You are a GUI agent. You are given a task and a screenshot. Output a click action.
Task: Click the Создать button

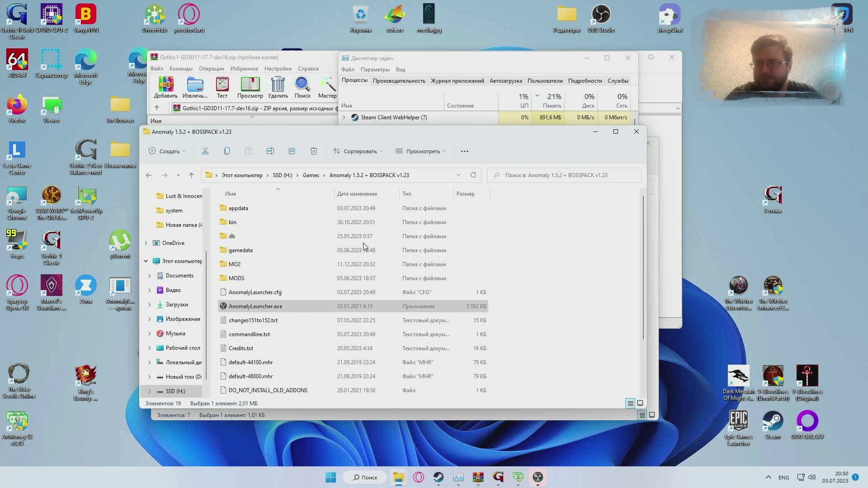[167, 151]
